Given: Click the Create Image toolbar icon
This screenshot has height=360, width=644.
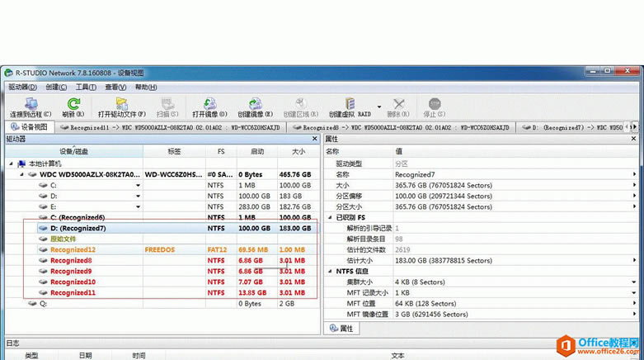Looking at the screenshot, I should click(x=255, y=104).
